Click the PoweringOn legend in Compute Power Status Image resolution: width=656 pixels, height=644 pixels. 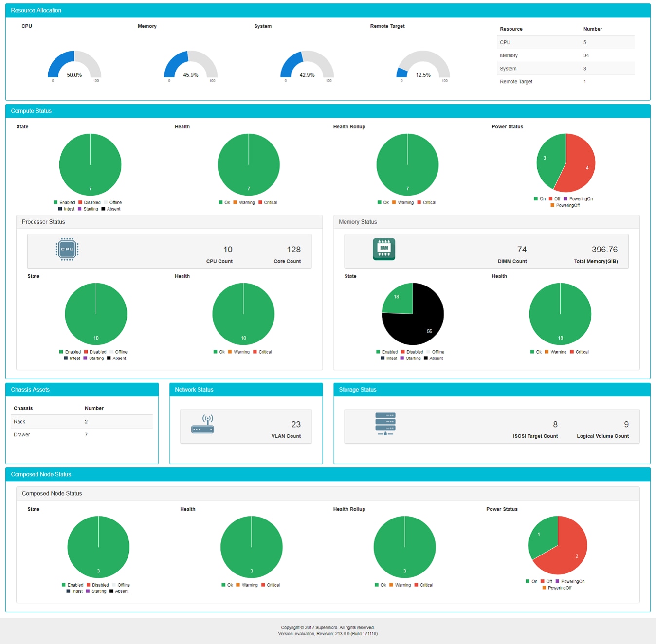pos(578,199)
